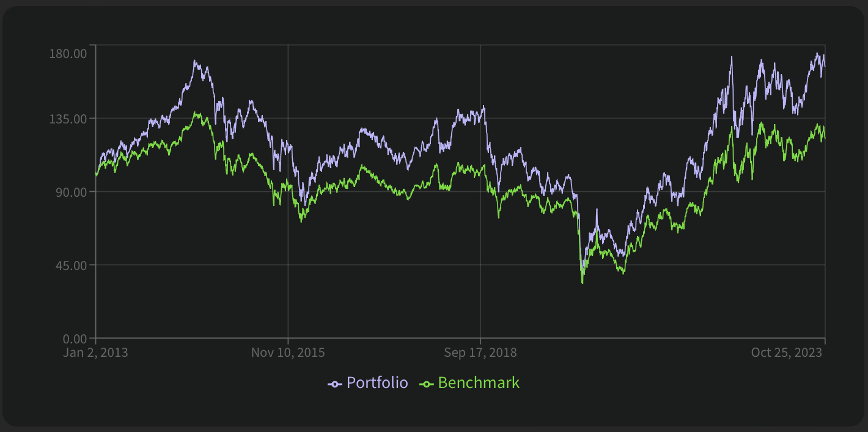Viewport: 868px width, 432px height.
Task: Select the Nov 10, 2015 date label
Action: point(288,353)
